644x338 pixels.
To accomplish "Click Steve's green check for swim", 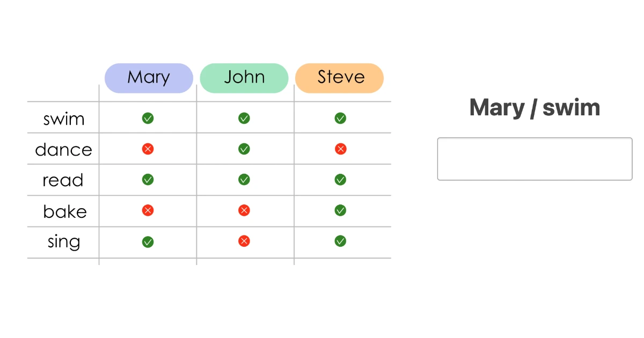I will click(x=340, y=118).
